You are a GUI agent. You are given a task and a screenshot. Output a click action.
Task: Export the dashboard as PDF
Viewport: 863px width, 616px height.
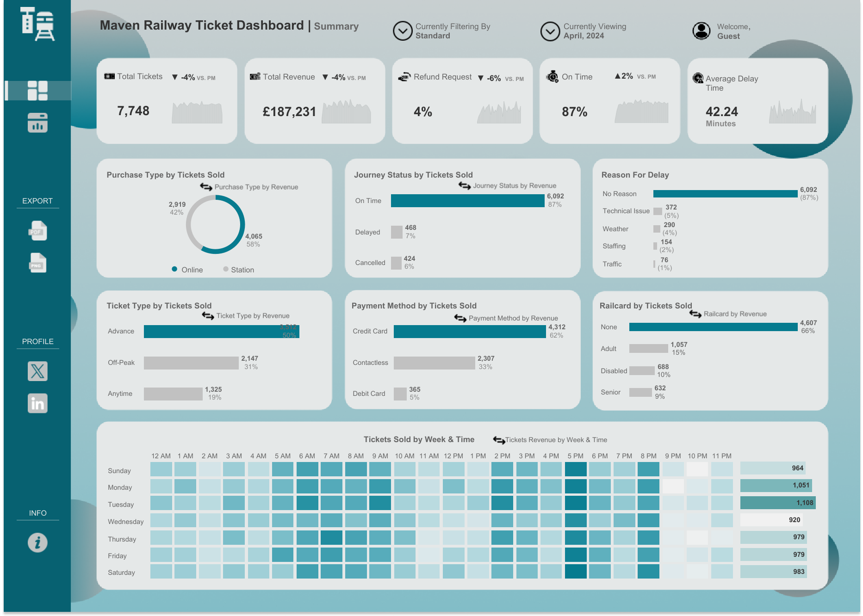[x=37, y=231]
